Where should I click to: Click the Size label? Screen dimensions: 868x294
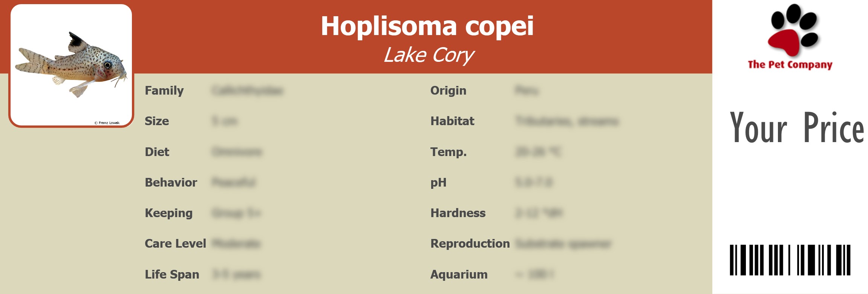tap(157, 121)
